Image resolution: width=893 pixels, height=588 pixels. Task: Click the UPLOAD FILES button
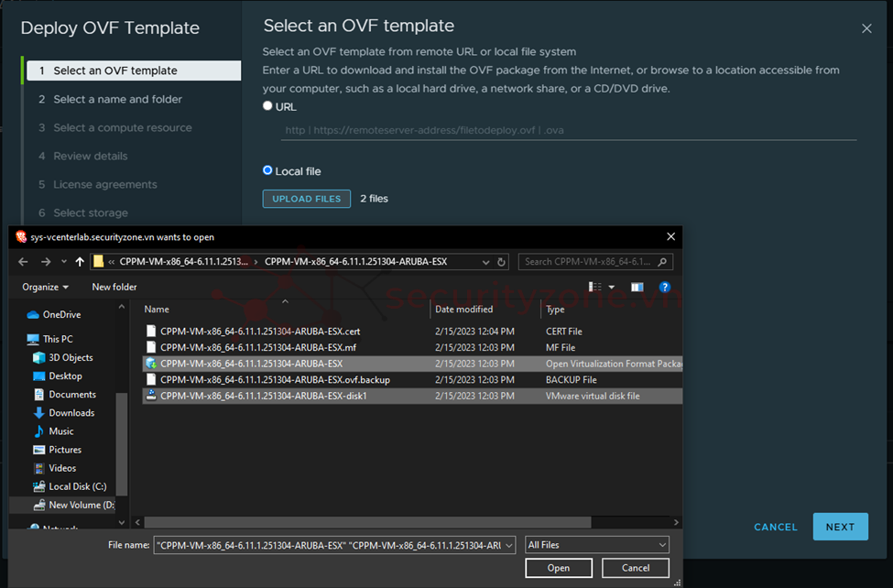[x=307, y=199]
